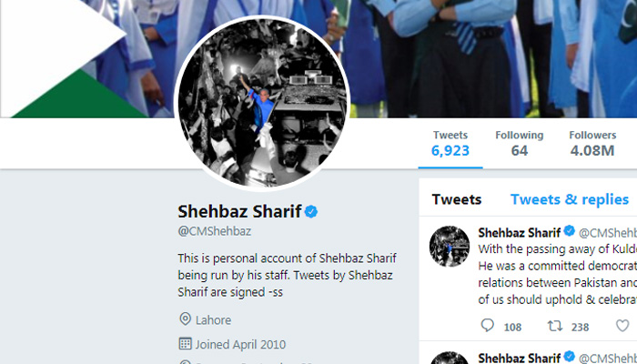Click the Lahore location pin icon
This screenshot has height=364, width=637.
[185, 319]
